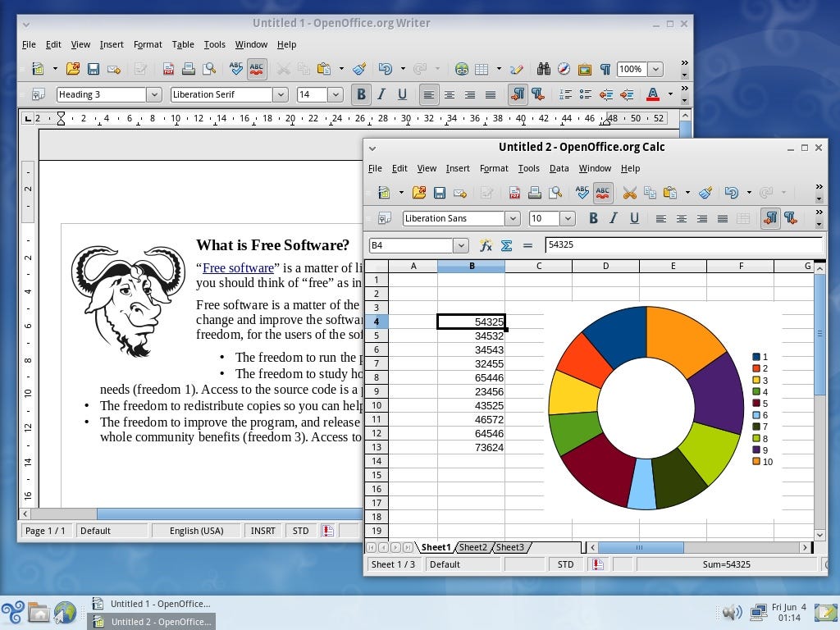Open the Name Box dropdown showing B4
Image resolution: width=840 pixels, height=630 pixels.
pyautogui.click(x=461, y=245)
